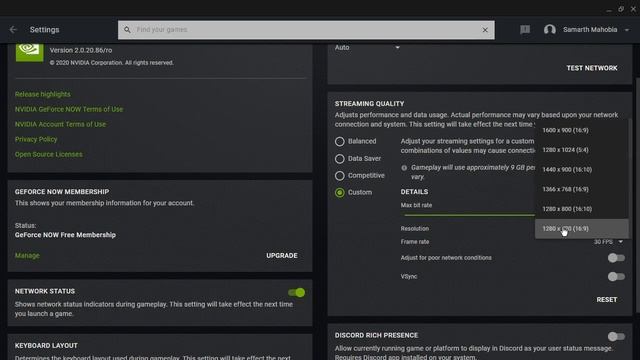Click the Settings page title
This screenshot has height=360, width=640.
pos(44,30)
